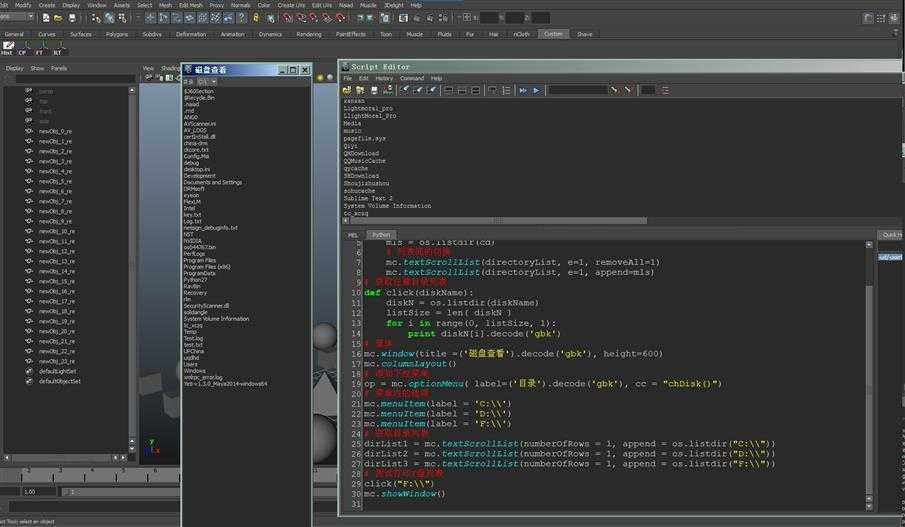The image size is (905, 527).
Task: Click search-down icon beside Script Editor search field
Action: click(614, 90)
